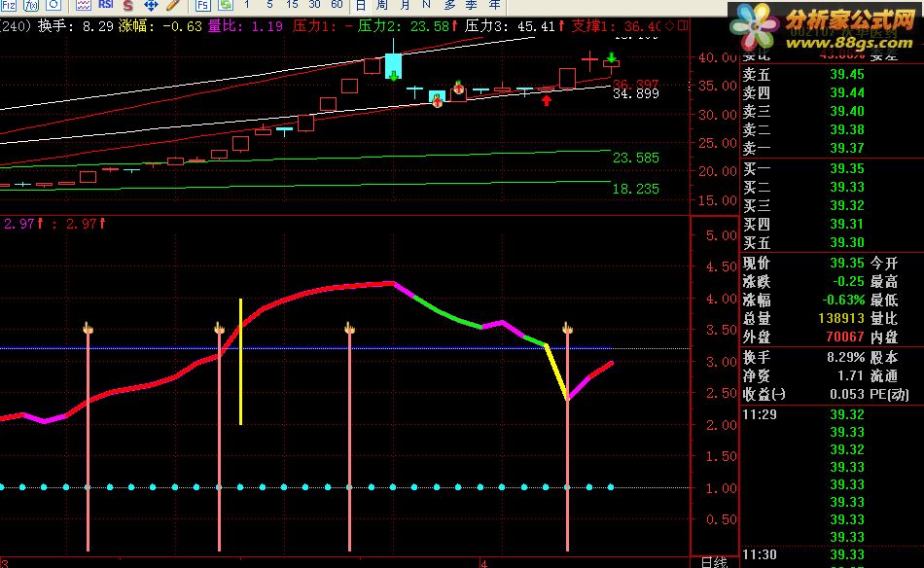Switch to 5-minute period
The image size is (924, 568).
tap(269, 5)
